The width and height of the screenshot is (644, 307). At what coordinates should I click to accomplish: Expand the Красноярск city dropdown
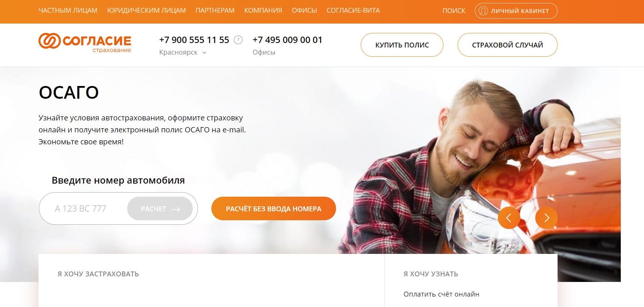[183, 52]
